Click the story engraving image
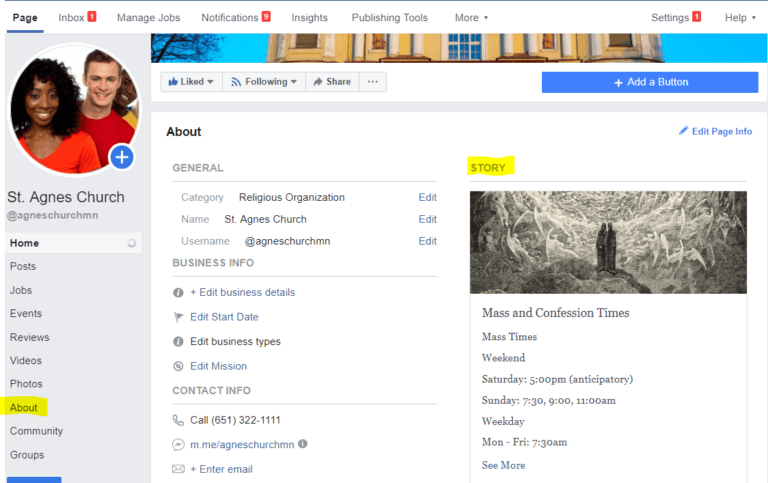The height and width of the screenshot is (483, 768). pos(608,242)
